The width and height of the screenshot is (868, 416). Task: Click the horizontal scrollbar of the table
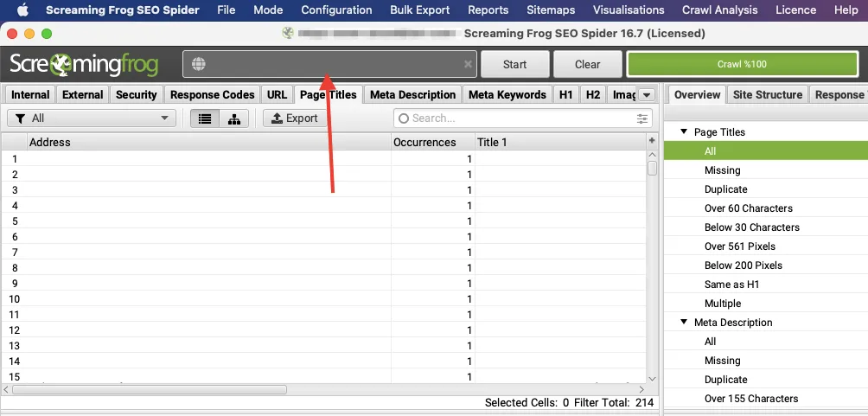click(150, 389)
